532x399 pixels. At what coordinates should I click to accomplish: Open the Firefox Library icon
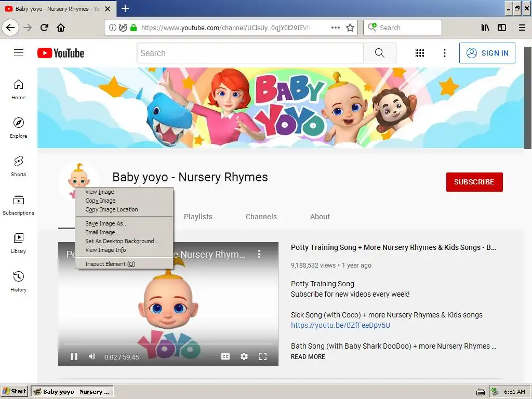[x=485, y=28]
